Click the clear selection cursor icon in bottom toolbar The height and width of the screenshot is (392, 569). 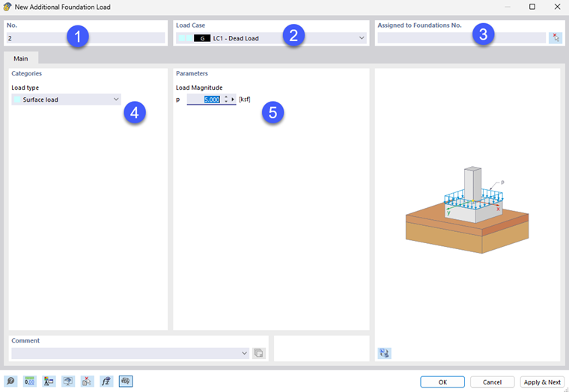click(87, 382)
